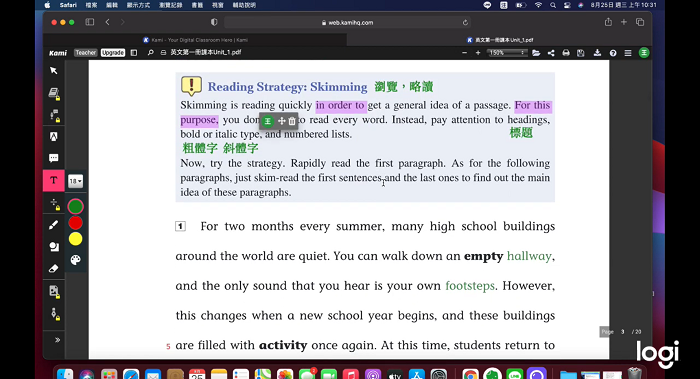Open Spotlight search in the menu bar
This screenshot has width=700, height=379.
[553, 5]
